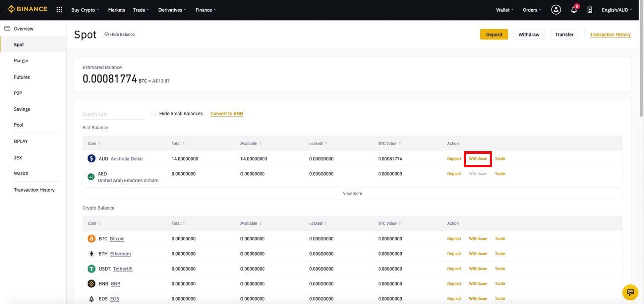This screenshot has height=304, width=644.
Task: Open the Ethereum name link
Action: [x=120, y=254]
